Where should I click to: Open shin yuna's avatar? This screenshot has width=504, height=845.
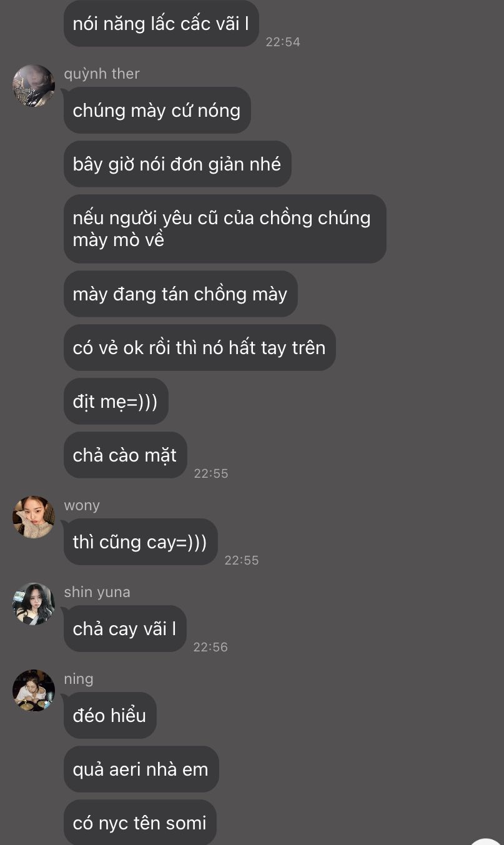(34, 604)
